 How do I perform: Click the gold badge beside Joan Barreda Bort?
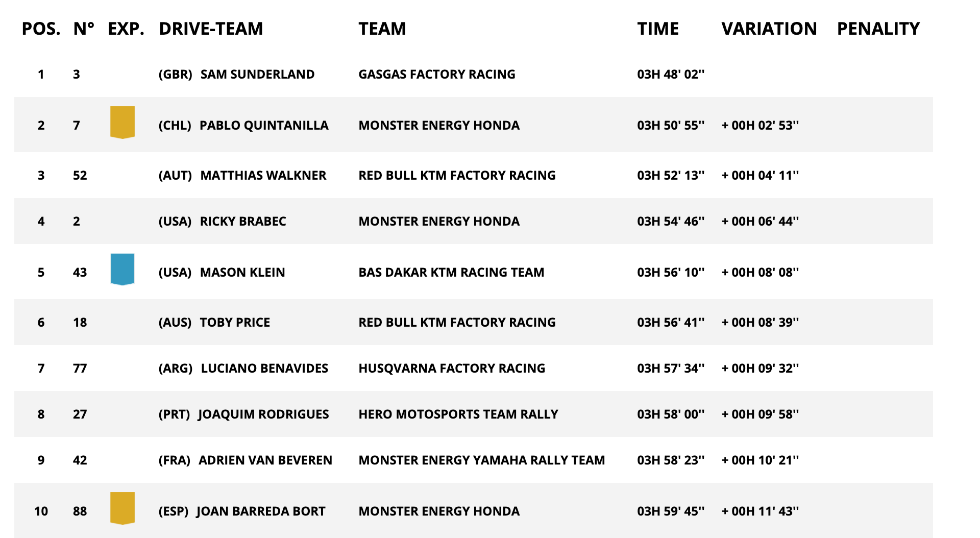[122, 508]
